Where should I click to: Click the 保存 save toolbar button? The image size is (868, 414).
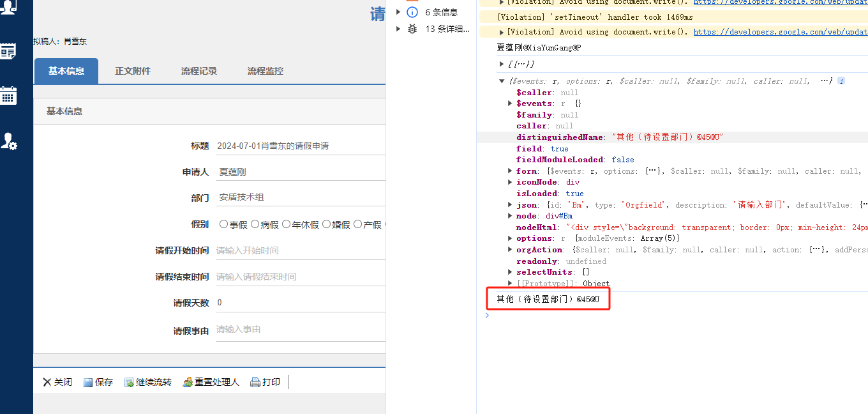pyautogui.click(x=98, y=382)
